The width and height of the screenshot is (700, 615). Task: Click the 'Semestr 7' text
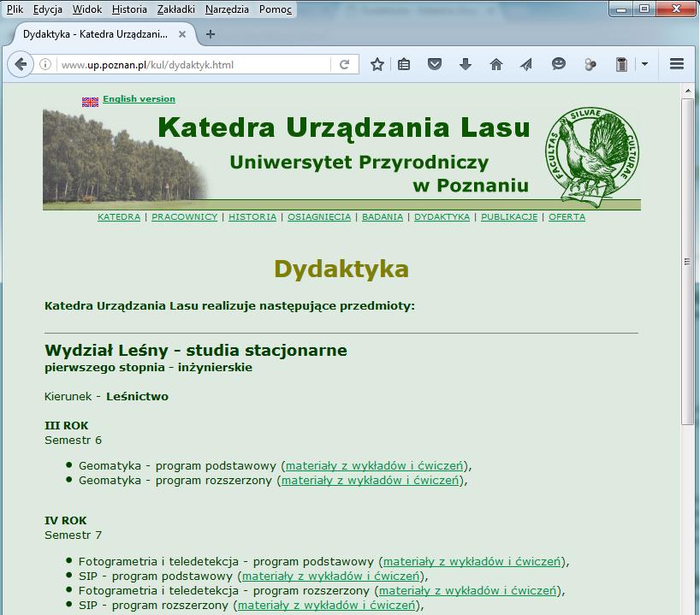(x=74, y=535)
